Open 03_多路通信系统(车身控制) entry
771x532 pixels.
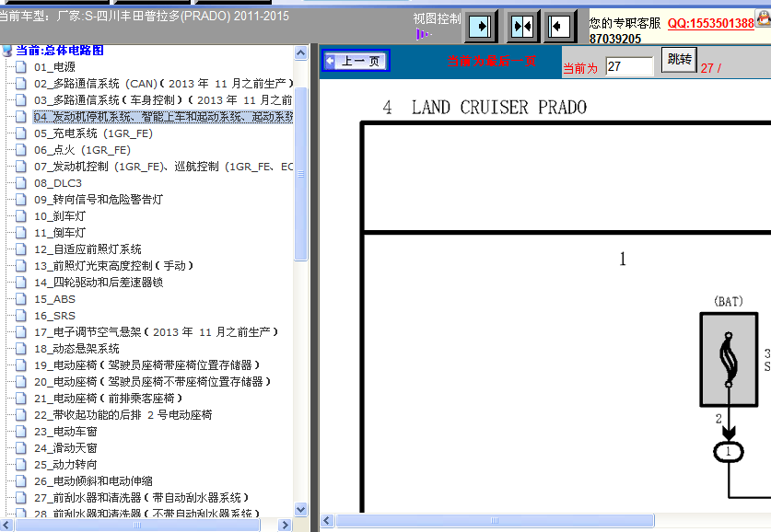click(163, 100)
